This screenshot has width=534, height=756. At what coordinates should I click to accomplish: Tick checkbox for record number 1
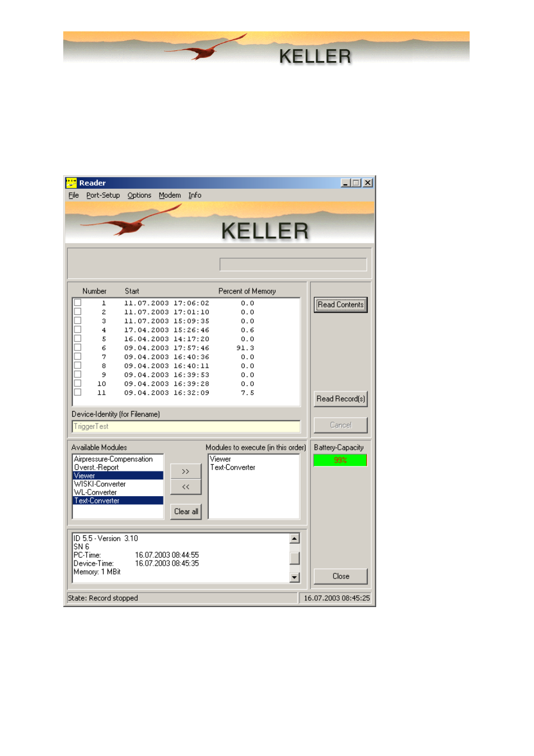[78, 303]
